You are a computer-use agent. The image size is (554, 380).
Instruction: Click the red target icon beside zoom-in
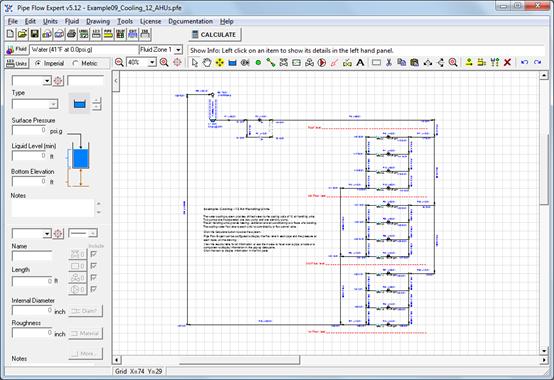pyautogui.click(x=177, y=63)
